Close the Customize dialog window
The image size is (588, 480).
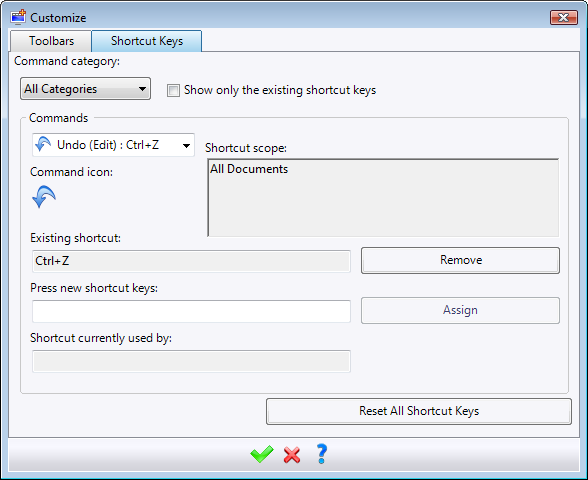(564, 18)
